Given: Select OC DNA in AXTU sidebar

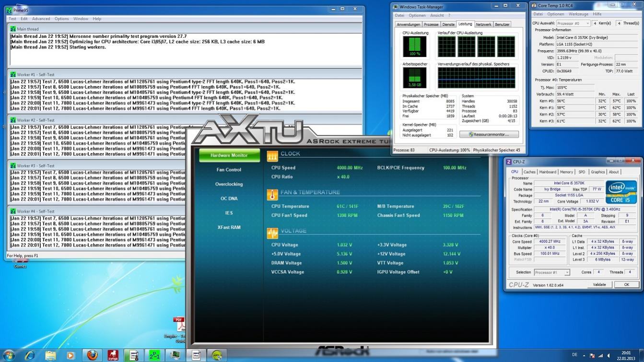Looking at the screenshot, I should point(229,199).
